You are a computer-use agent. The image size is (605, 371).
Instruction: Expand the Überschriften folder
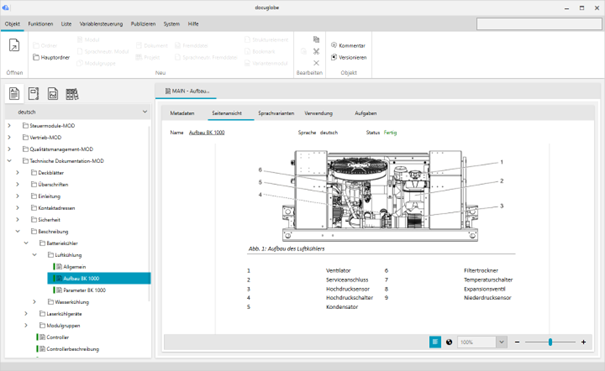point(18,184)
